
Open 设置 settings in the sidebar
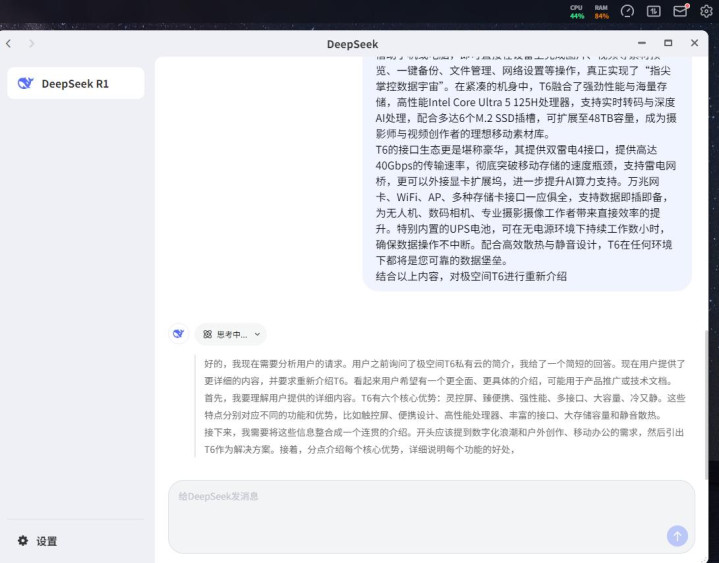[x=38, y=541]
